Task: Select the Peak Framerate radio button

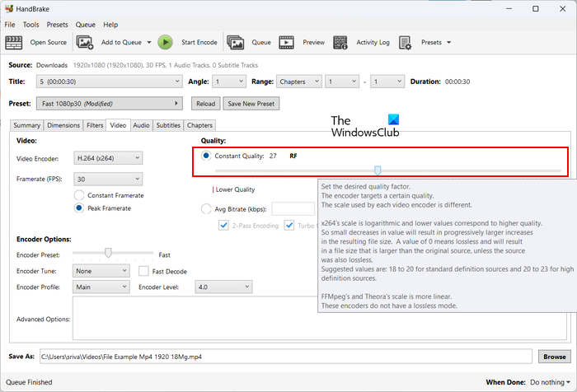Action: tap(79, 208)
